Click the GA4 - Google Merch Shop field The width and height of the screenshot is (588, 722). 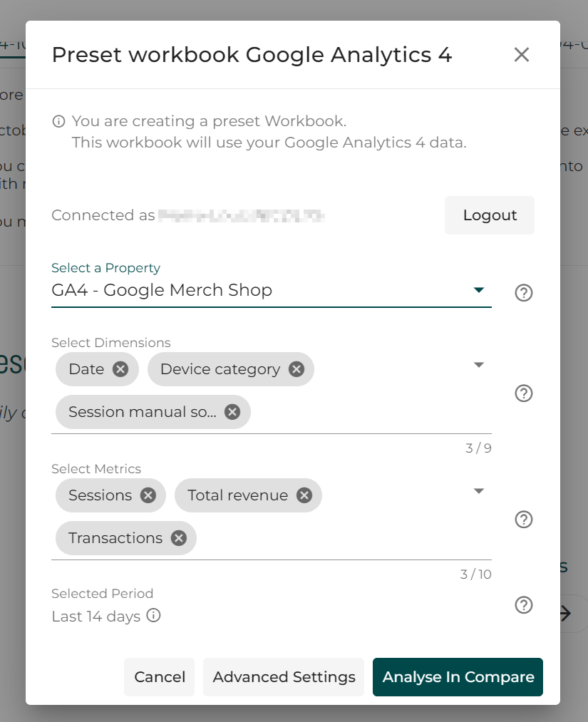(x=272, y=290)
